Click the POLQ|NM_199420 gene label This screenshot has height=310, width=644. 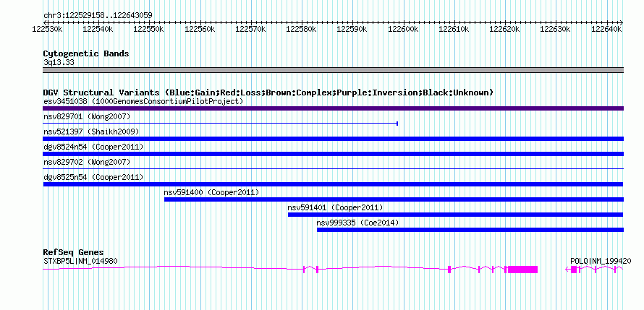[601, 261]
